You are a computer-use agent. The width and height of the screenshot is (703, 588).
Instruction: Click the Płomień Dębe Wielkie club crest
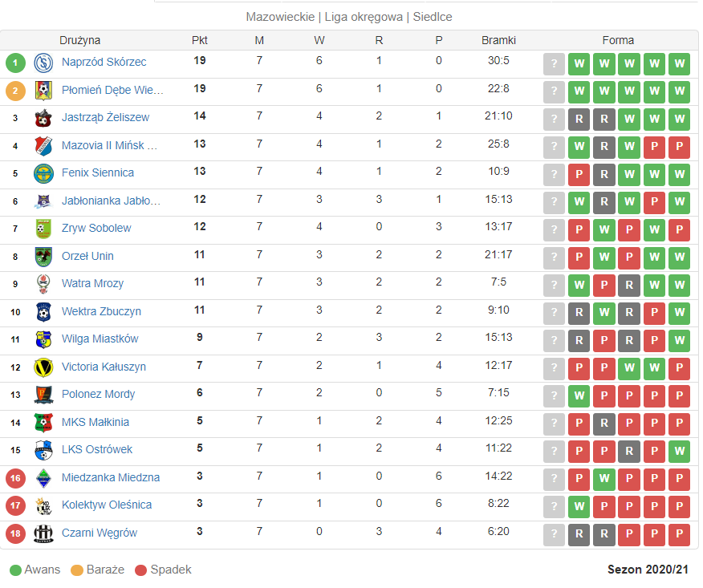tap(43, 91)
